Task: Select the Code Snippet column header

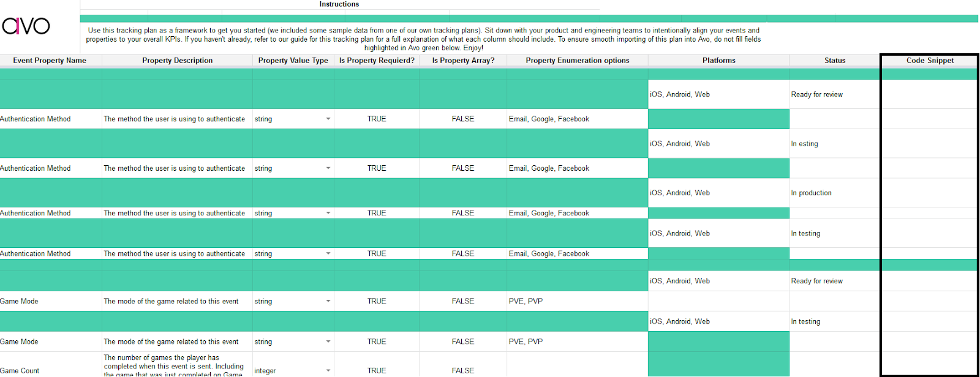Action: 930,61
